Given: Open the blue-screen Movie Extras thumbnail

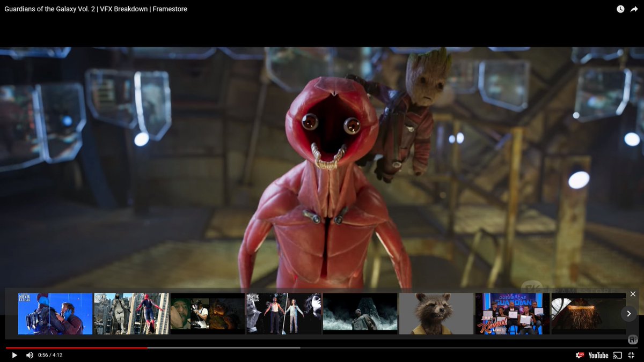Looking at the screenshot, I should coord(55,314).
